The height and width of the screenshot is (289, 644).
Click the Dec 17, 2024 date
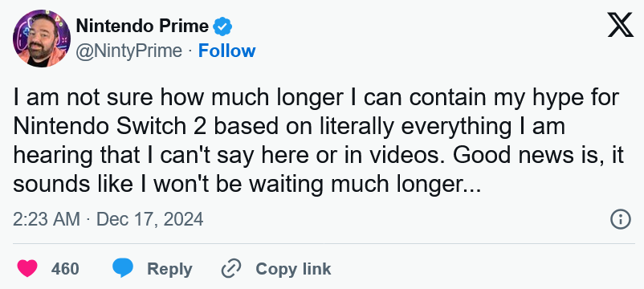tap(149, 219)
